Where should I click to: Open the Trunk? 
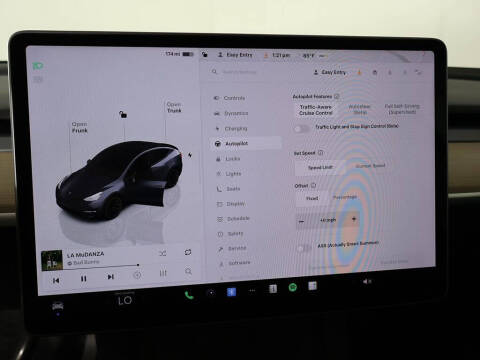pos(174,107)
